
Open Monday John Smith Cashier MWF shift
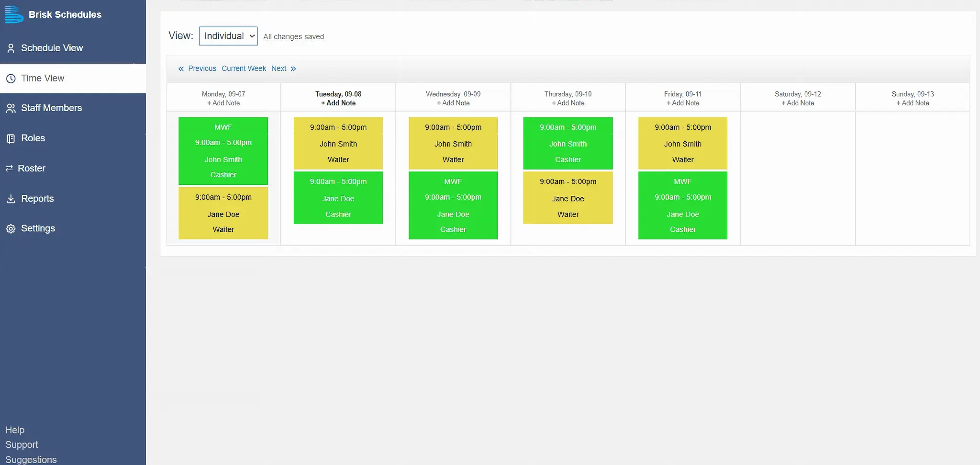223,151
